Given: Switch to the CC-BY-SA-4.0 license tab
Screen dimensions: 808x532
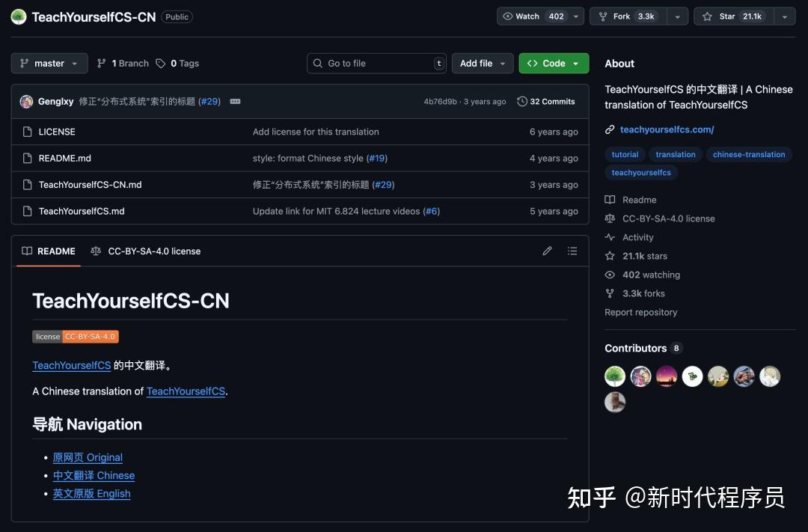Looking at the screenshot, I should coord(145,251).
